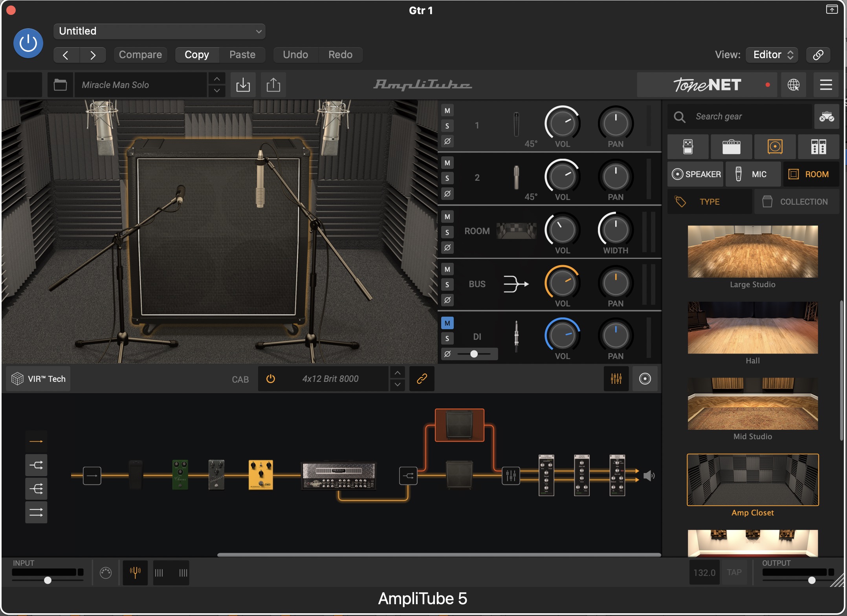Image resolution: width=847 pixels, height=616 pixels.
Task: Toggle the cab power button
Action: click(270, 379)
